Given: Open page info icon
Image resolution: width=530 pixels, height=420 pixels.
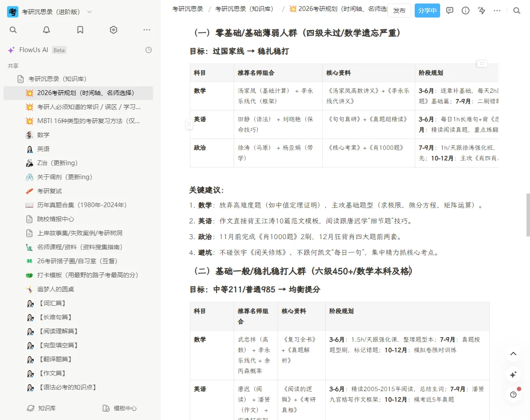Looking at the screenshot, I should [x=466, y=11].
